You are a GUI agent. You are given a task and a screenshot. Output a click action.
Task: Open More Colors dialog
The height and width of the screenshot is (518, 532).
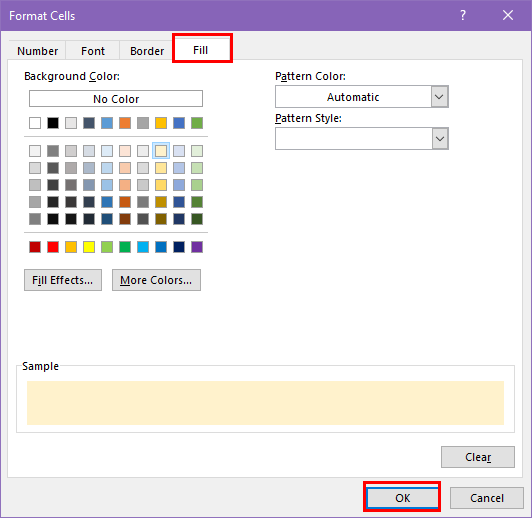(156, 280)
